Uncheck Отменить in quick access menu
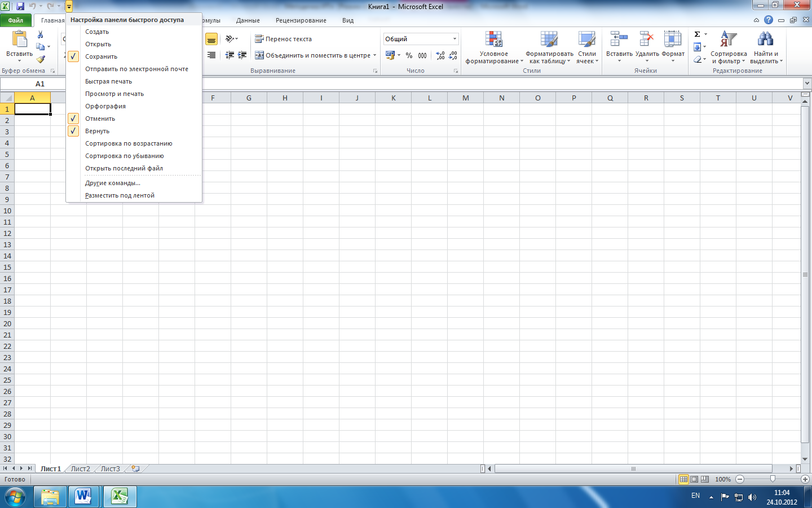Image resolution: width=812 pixels, height=508 pixels. coord(134,119)
